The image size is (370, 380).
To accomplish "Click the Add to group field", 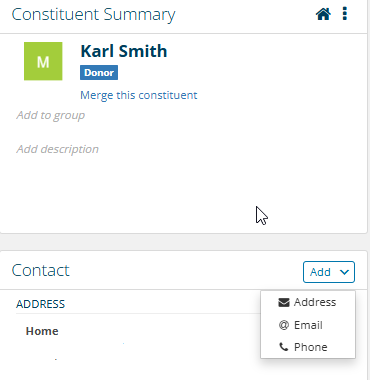I will click(x=51, y=115).
